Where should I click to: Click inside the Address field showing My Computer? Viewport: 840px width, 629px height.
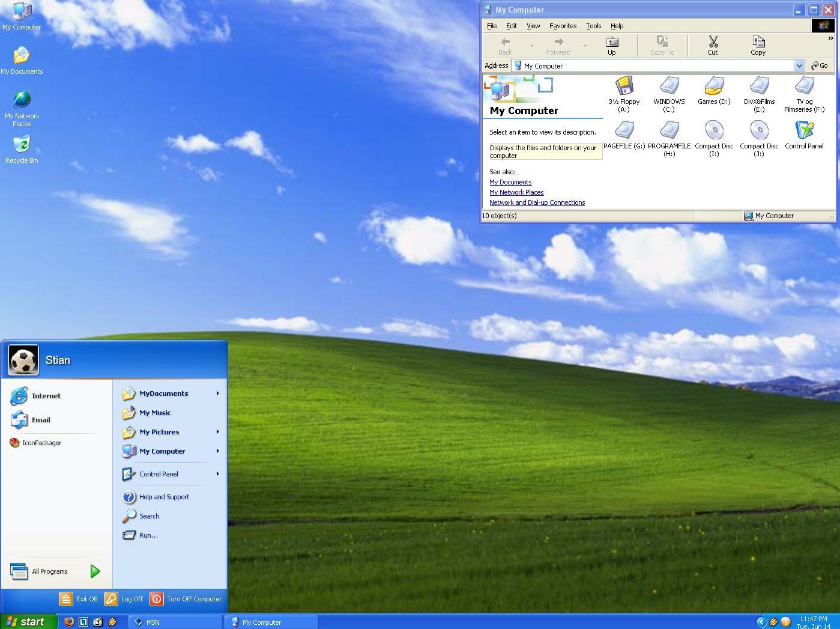pos(653,65)
